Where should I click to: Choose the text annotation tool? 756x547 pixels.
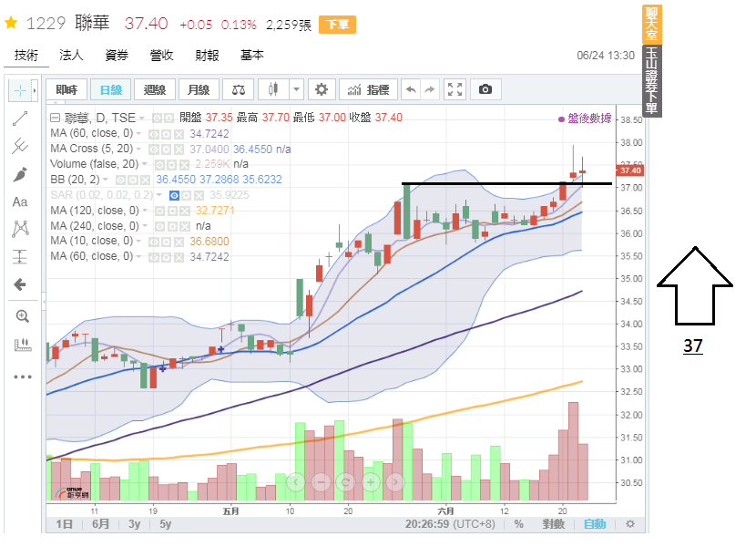[x=21, y=201]
